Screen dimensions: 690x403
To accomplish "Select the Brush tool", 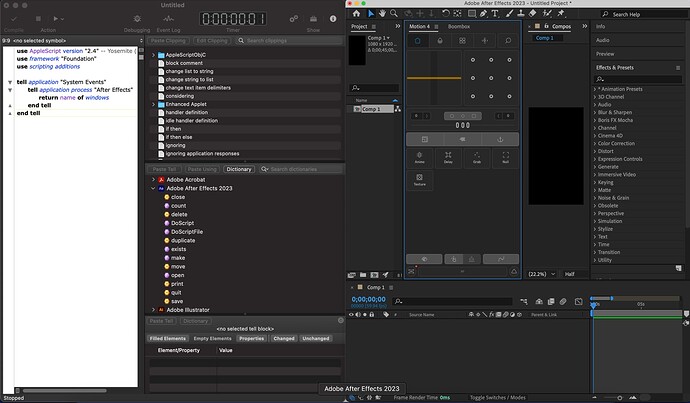I will point(510,14).
